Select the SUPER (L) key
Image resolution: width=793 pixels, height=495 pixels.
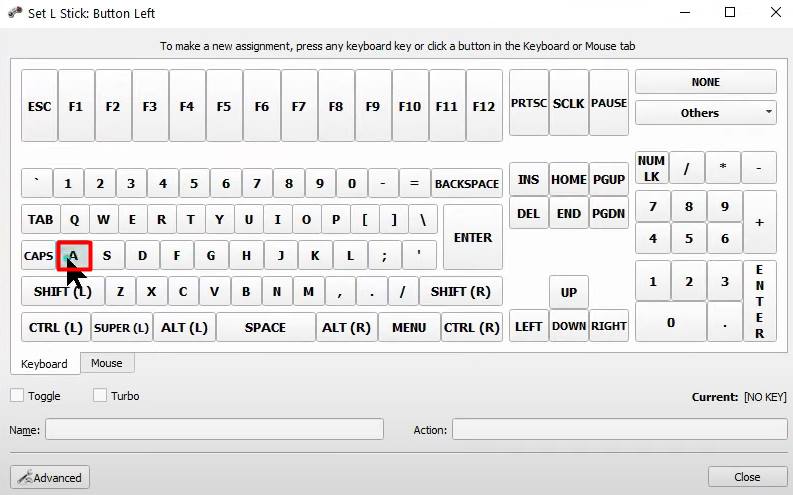pos(121,328)
